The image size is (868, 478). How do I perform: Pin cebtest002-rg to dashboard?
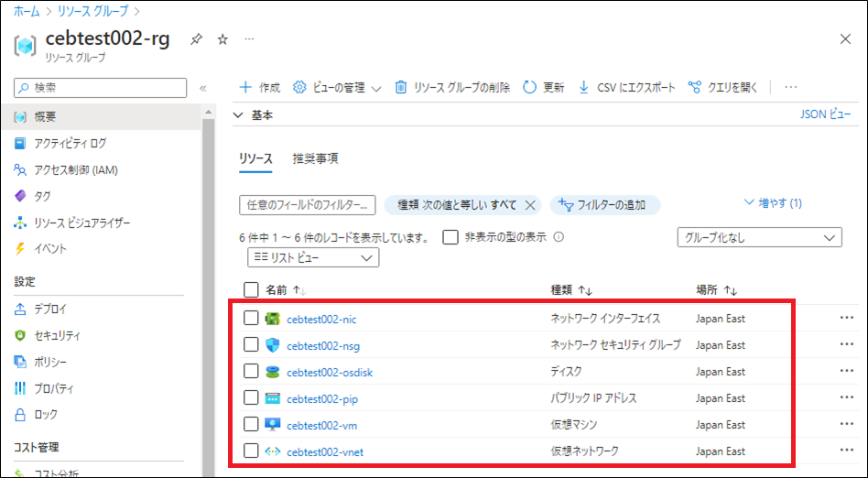point(195,39)
